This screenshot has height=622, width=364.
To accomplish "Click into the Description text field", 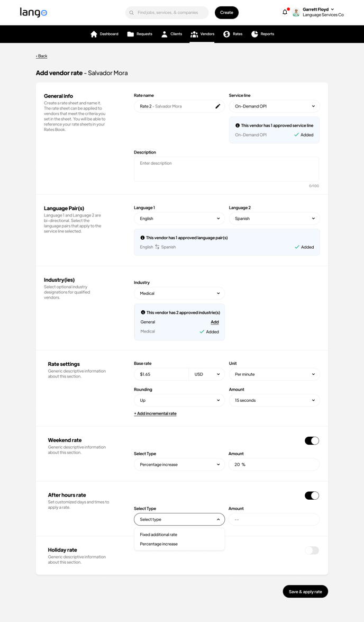I will point(226,169).
